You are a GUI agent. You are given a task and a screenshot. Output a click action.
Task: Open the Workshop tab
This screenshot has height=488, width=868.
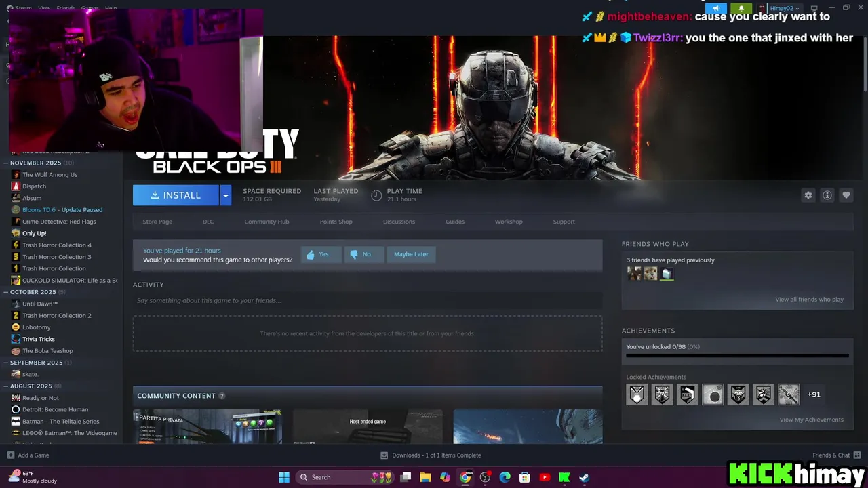[x=509, y=222]
